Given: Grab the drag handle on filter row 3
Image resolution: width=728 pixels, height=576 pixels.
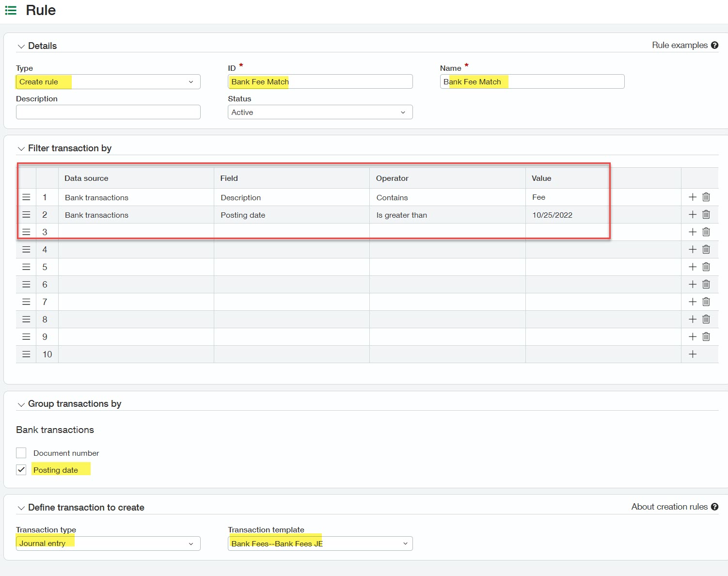Looking at the screenshot, I should pos(26,232).
